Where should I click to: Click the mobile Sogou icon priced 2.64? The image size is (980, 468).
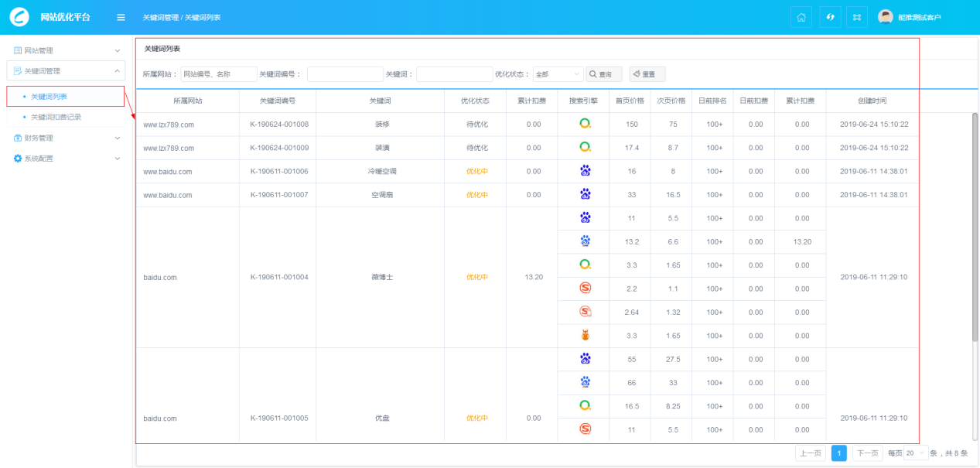click(x=586, y=312)
